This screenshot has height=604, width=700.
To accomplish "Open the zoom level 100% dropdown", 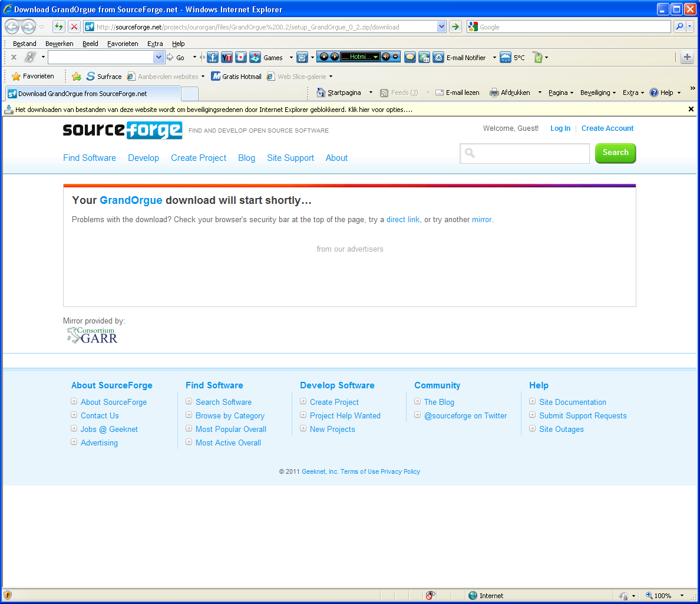I will click(x=682, y=596).
